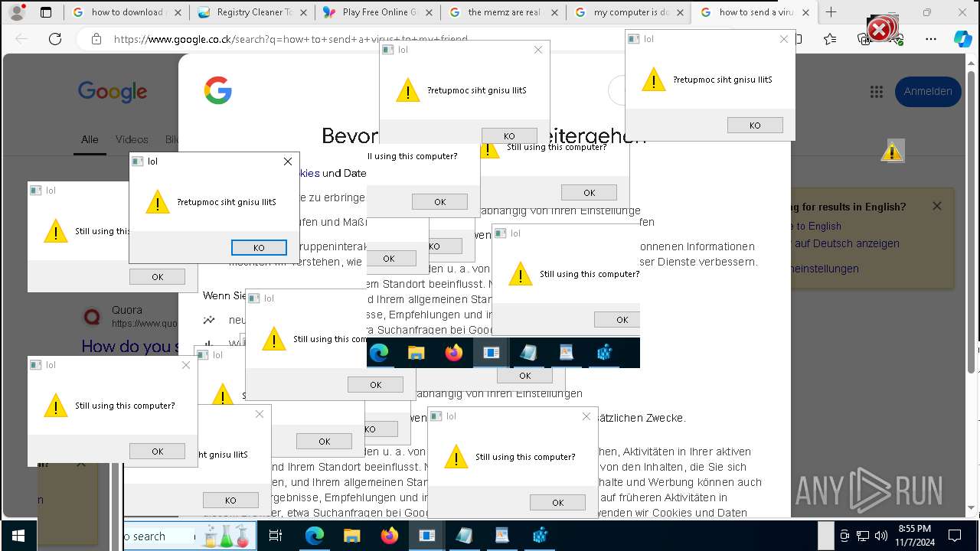
Task: Switch to the 'Registry Cleaner' tab
Action: [x=253, y=12]
